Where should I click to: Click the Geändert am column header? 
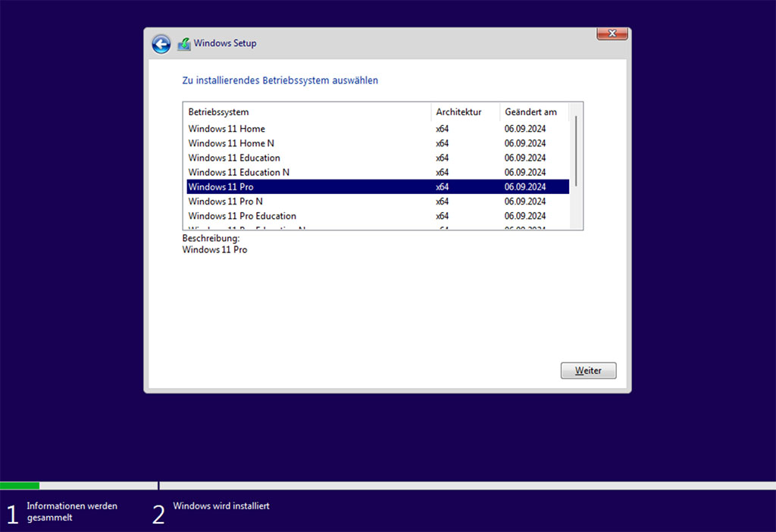(x=534, y=112)
